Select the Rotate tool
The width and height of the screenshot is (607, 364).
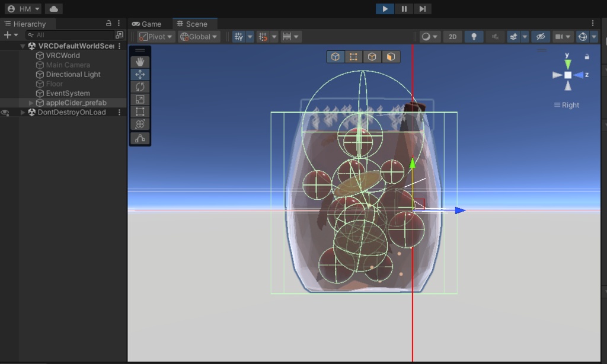tap(140, 87)
